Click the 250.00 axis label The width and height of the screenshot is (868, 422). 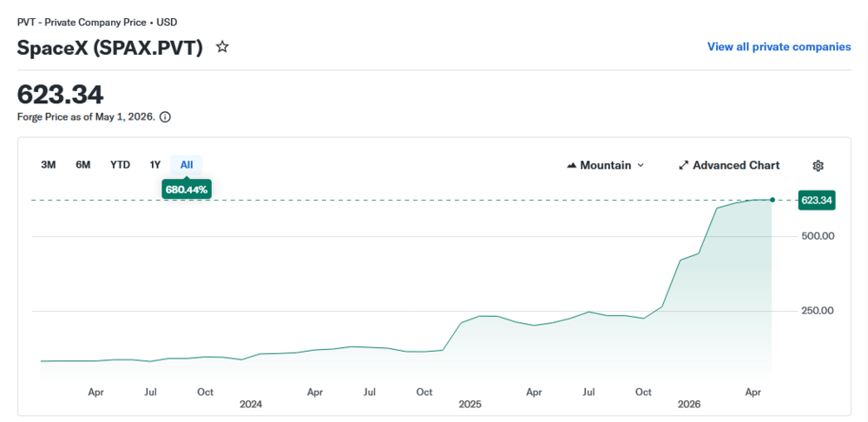(x=818, y=311)
